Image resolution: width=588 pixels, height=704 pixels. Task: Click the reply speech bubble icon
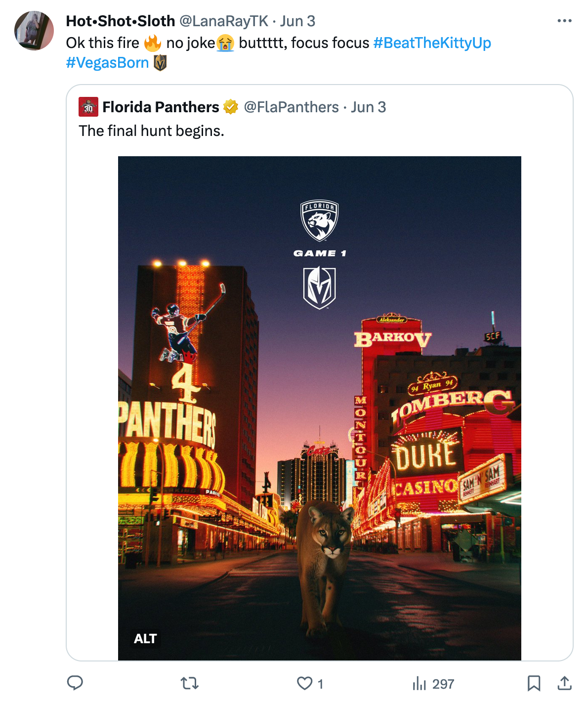pyautogui.click(x=75, y=683)
